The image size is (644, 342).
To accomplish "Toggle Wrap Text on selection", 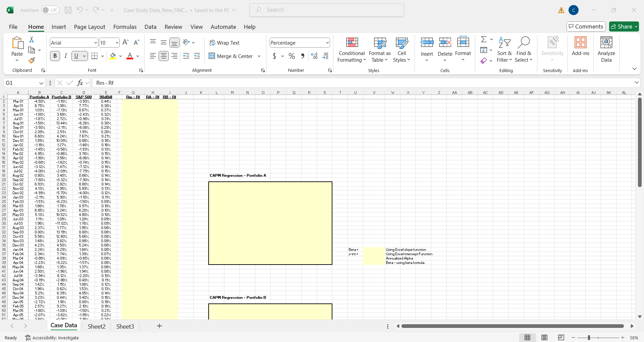I will tap(225, 43).
